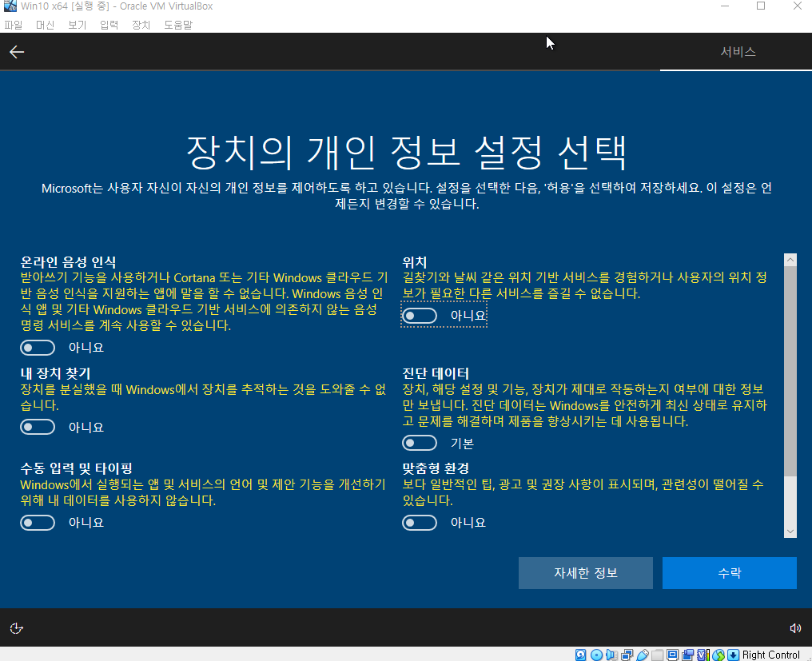The image size is (812, 661).
Task: Open the ease of access icon
Action: 17,628
